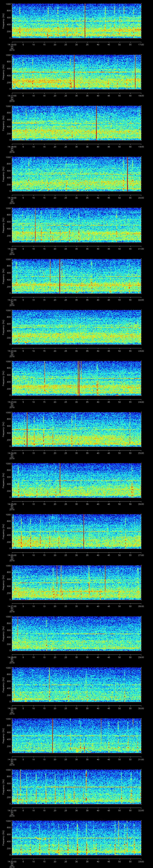
Task: Click the "14:31:00" time axis text
Action: click(x=12, y=810)
